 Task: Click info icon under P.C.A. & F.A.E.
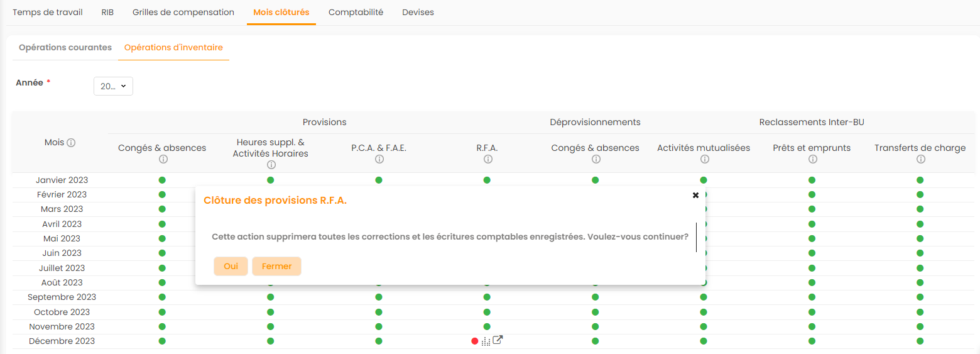[x=379, y=160]
